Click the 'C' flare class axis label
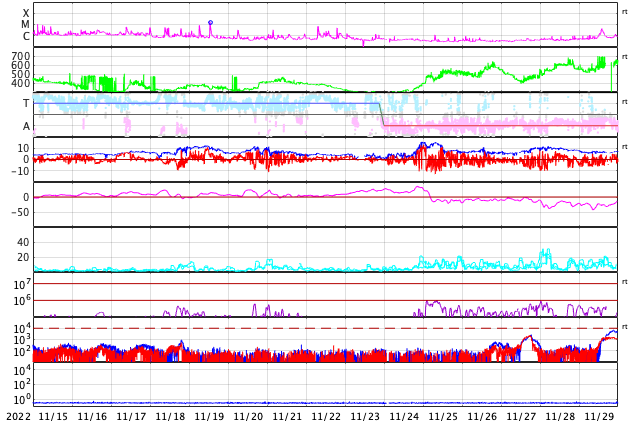This screenshot has width=634, height=424. click(x=26, y=36)
